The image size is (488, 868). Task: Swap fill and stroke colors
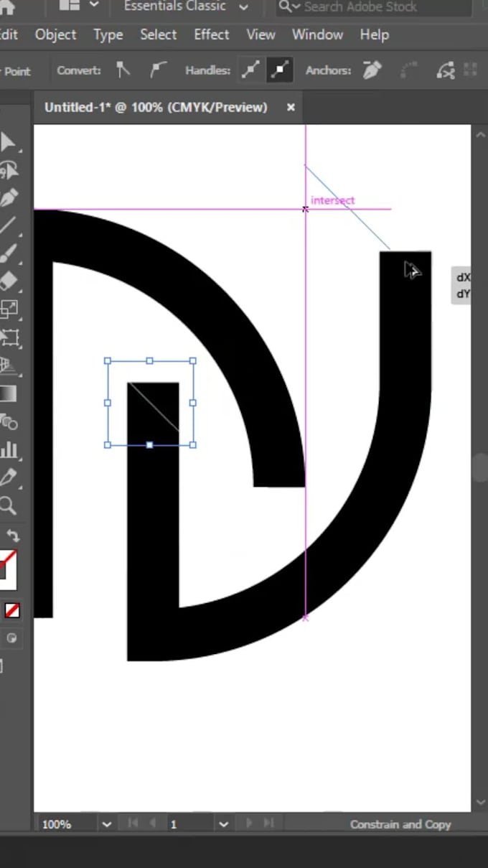tap(13, 536)
